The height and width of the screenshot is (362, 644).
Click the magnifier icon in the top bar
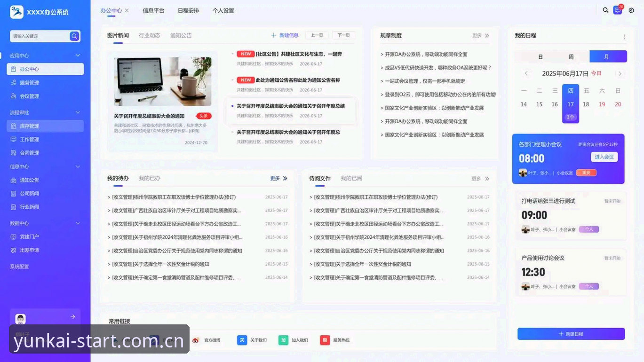pyautogui.click(x=605, y=10)
